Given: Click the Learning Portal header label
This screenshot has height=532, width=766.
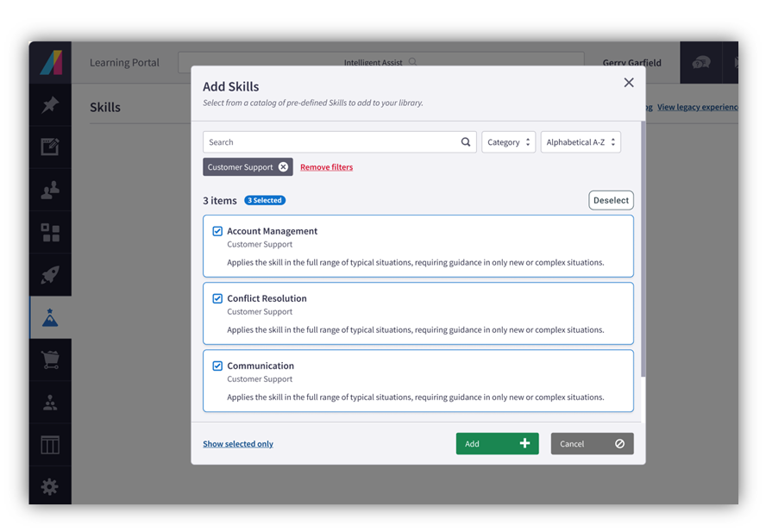Looking at the screenshot, I should 123,62.
